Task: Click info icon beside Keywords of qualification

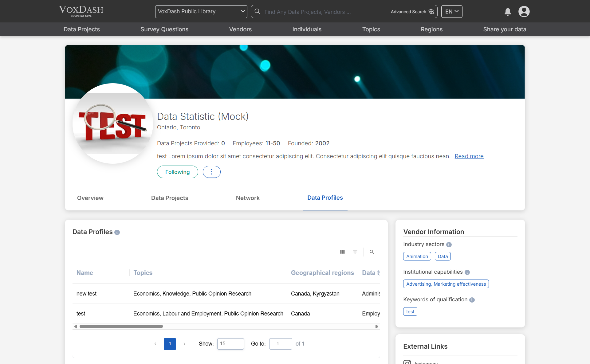Action: pyautogui.click(x=472, y=300)
